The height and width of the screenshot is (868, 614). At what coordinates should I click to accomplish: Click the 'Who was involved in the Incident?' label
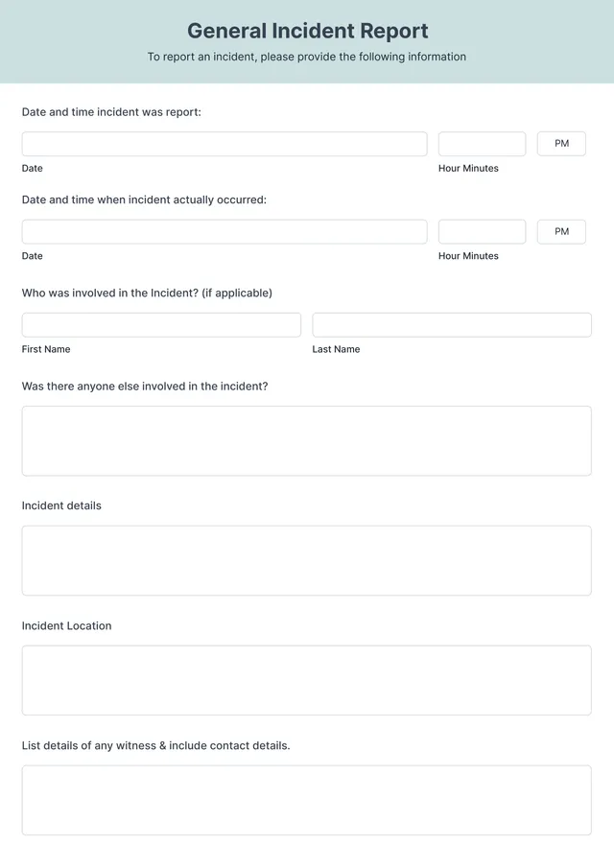(147, 293)
